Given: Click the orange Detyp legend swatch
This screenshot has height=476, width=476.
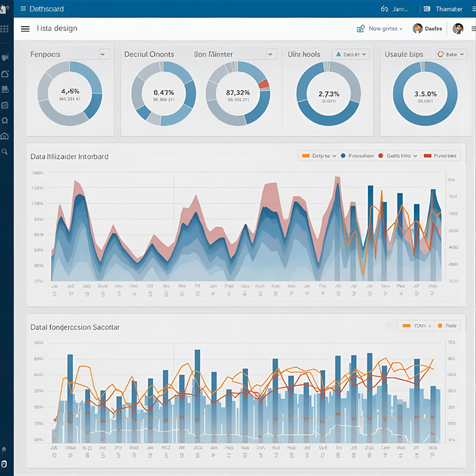Looking at the screenshot, I should click(x=305, y=156).
